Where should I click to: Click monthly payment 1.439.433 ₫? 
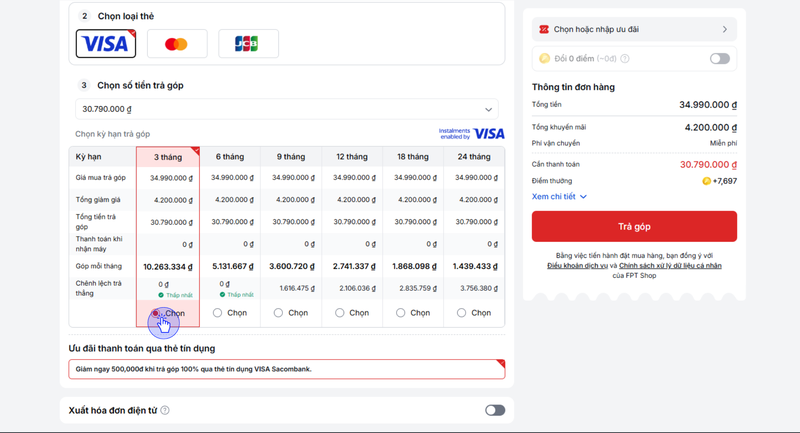click(475, 266)
